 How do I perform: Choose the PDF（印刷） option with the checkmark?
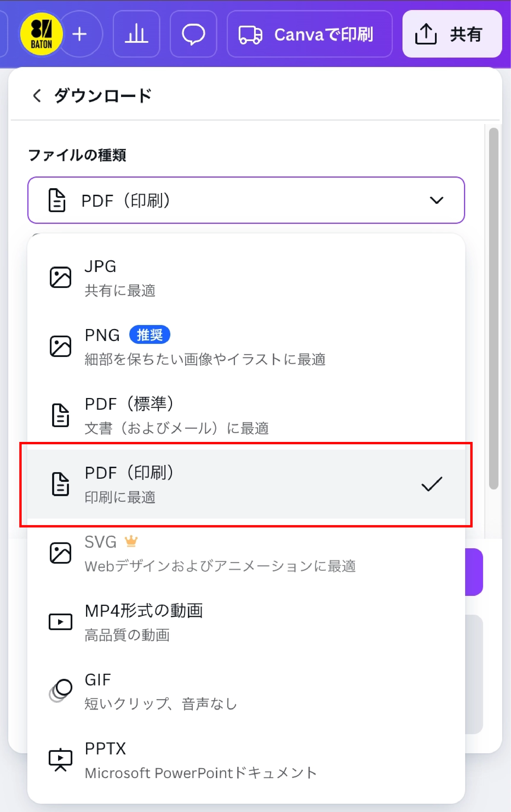(246, 484)
